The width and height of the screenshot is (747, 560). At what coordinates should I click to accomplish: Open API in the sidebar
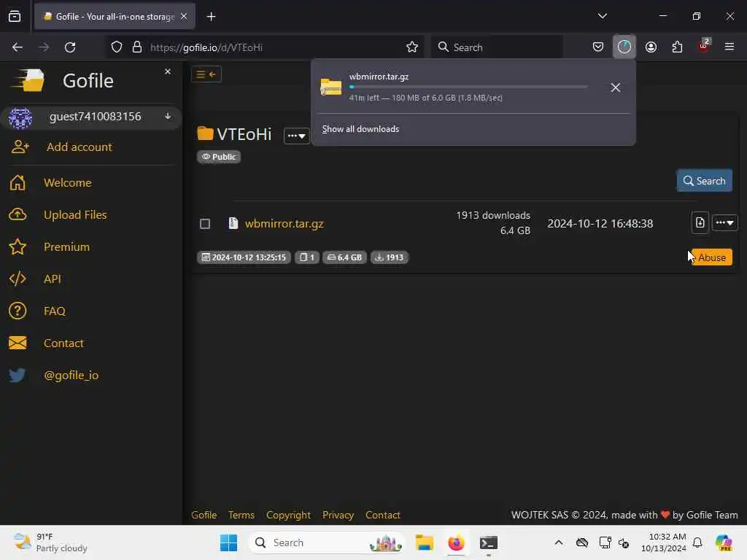click(52, 279)
